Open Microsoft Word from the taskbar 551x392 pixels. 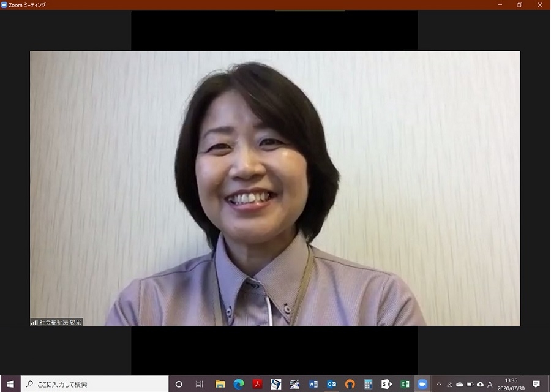tap(313, 384)
